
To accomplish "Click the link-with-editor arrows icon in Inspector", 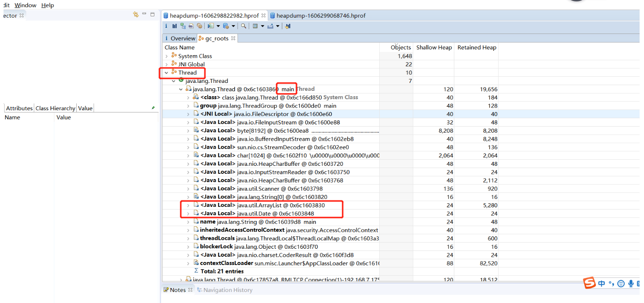I will 136,15.
